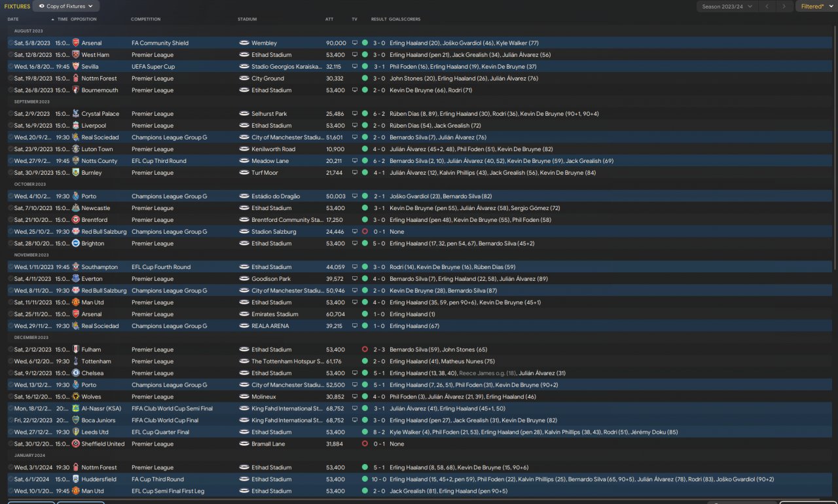The width and height of the screenshot is (838, 504).
Task: Click the Brentford club badge
Action: click(x=76, y=220)
